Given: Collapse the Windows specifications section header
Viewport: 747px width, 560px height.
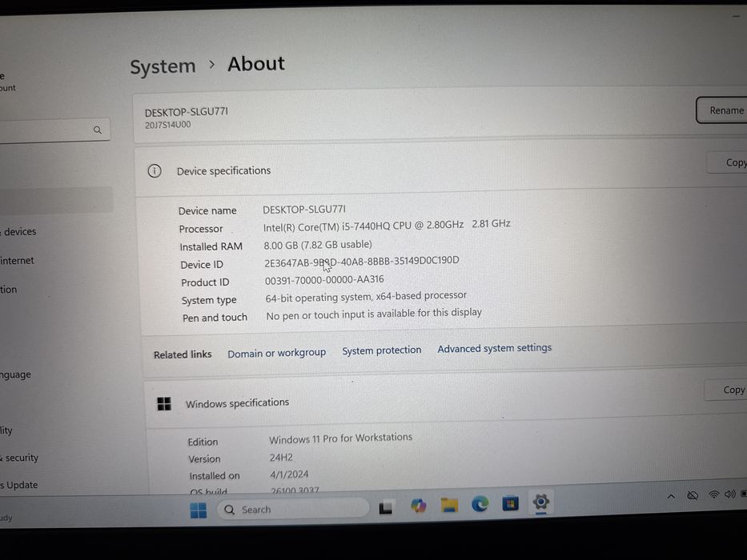Looking at the screenshot, I should pyautogui.click(x=445, y=400).
